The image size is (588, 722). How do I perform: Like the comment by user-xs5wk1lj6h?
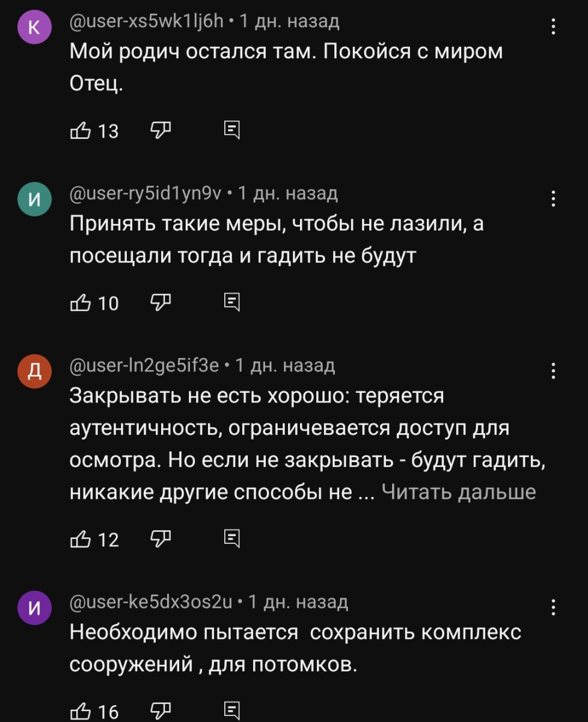pos(79,130)
